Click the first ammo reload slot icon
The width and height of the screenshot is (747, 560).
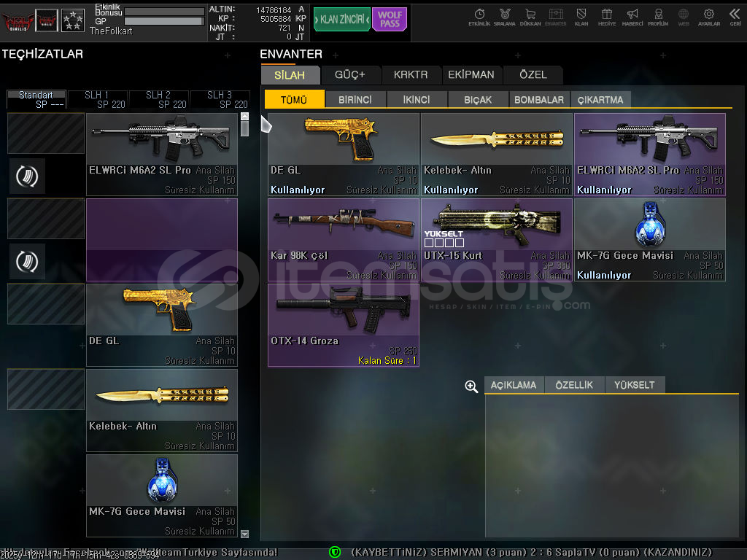coord(27,176)
